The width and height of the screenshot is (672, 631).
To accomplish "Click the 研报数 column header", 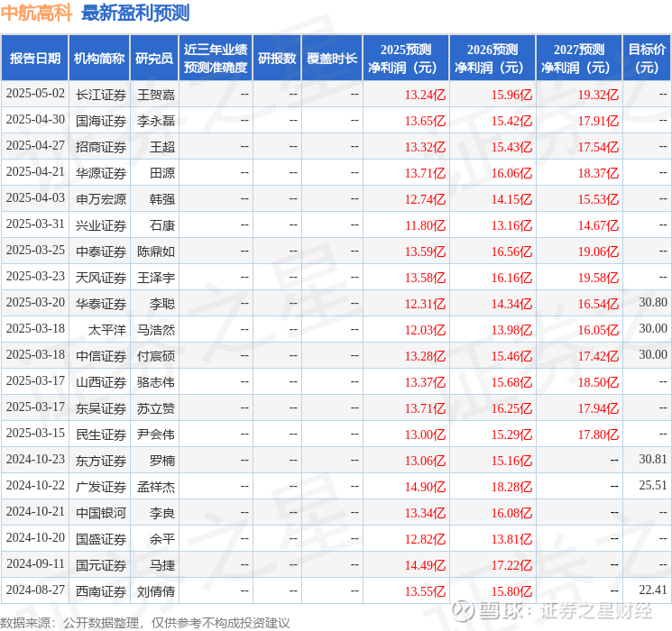I will point(277,59).
